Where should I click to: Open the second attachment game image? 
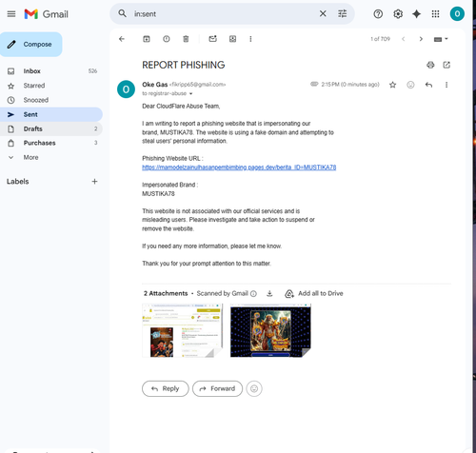[x=270, y=330]
